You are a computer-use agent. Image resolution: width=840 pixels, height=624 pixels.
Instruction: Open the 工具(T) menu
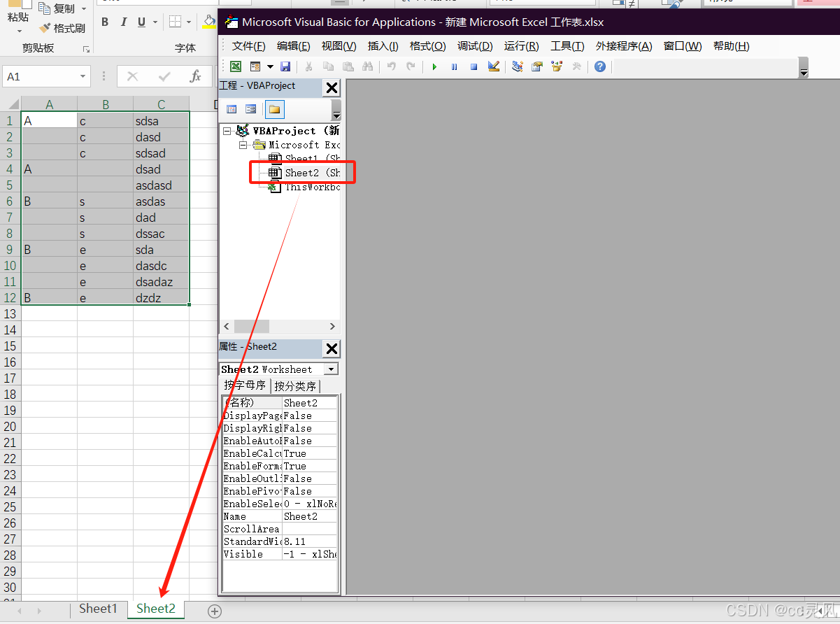pos(567,46)
